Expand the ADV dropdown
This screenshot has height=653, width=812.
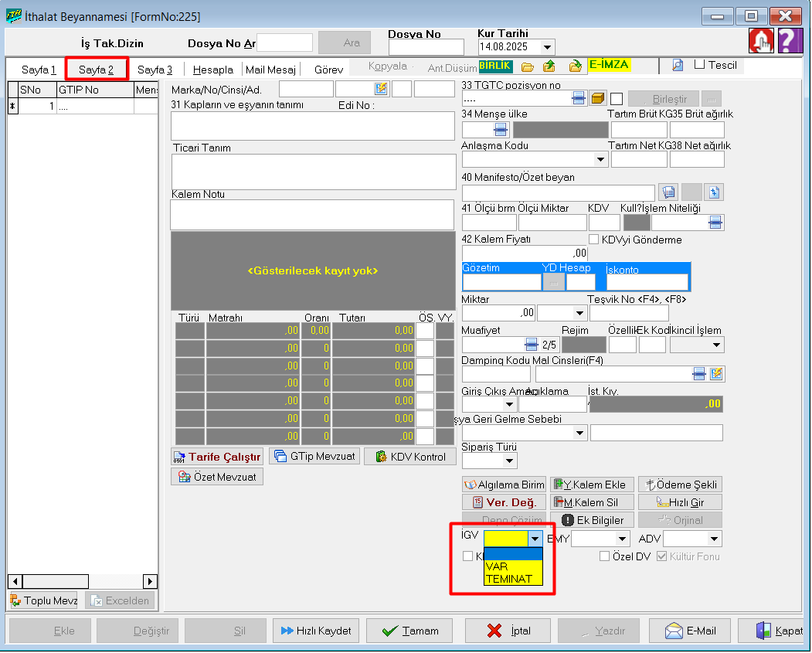pyautogui.click(x=715, y=539)
